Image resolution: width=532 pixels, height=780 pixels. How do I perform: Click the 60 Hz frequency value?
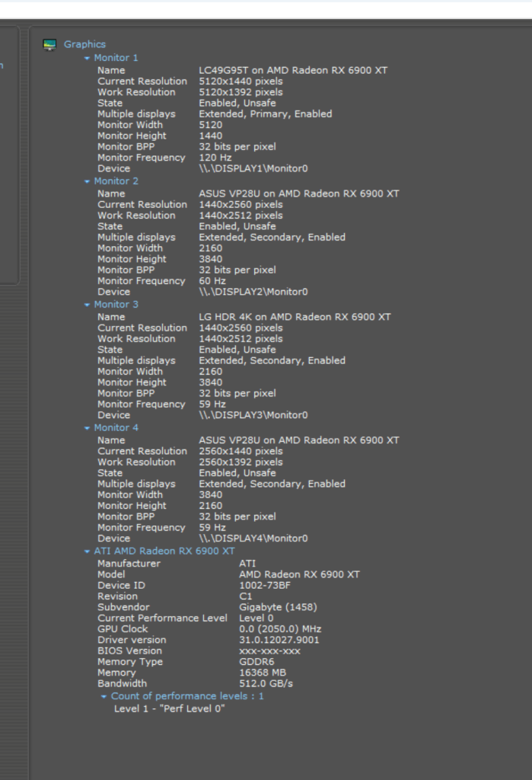pos(212,281)
